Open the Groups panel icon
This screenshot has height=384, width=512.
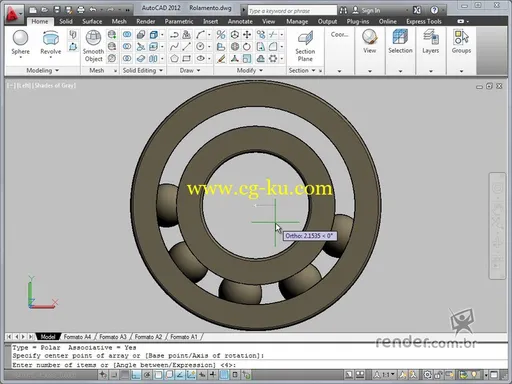pos(461,37)
